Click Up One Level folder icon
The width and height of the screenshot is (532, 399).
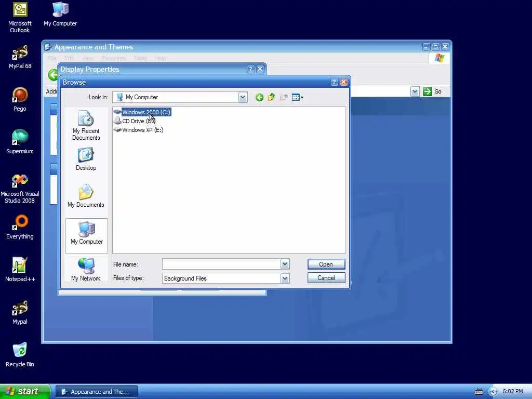271,97
